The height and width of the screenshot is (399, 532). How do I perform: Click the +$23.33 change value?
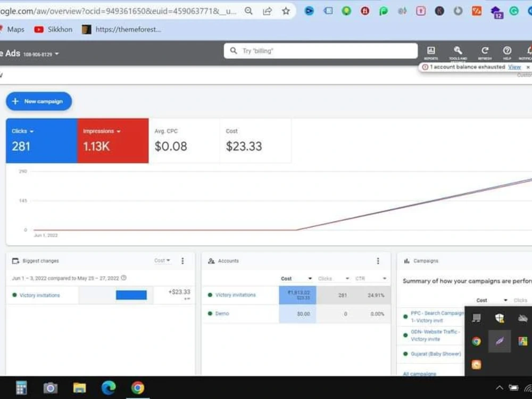coord(179,292)
